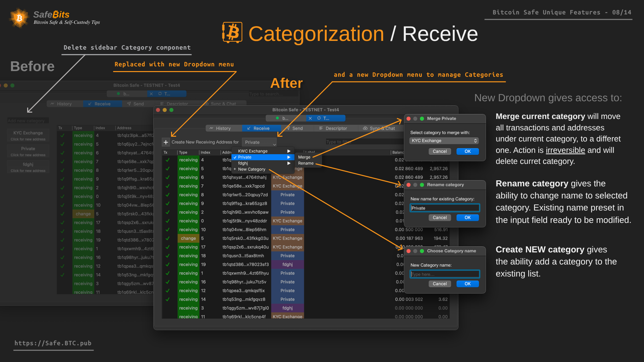Click KYC Exchange sidebar category in Before window
The image size is (644, 362).
28,135
